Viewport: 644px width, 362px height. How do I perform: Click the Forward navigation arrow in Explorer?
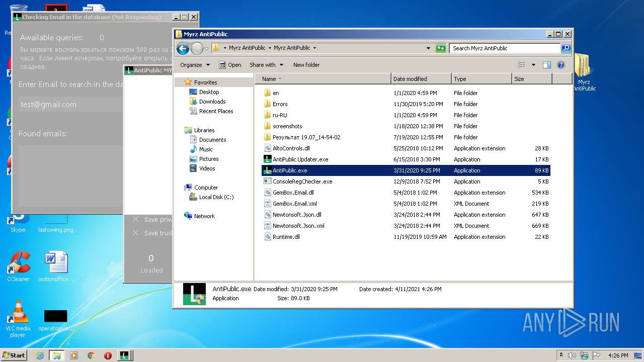(197, 48)
